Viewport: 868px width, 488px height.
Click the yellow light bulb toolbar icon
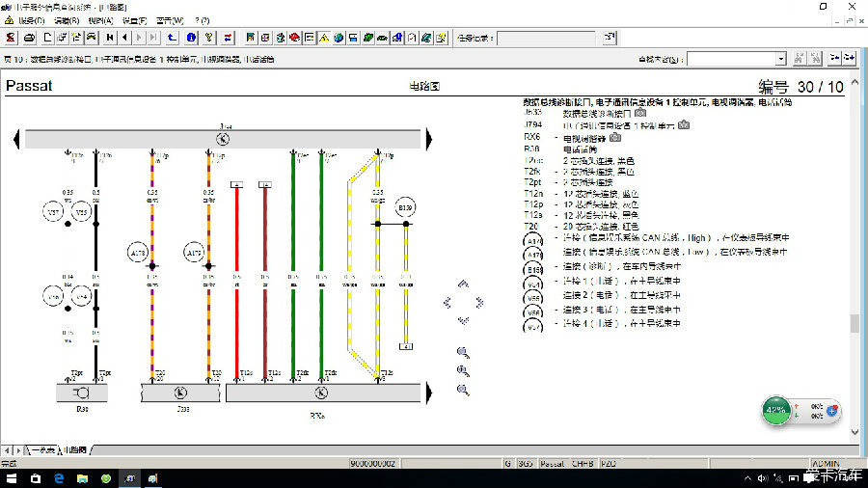click(208, 38)
